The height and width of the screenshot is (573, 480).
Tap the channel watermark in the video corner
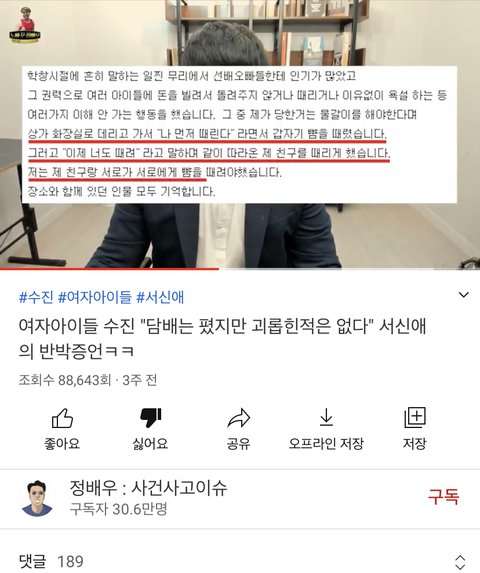coord(25,25)
